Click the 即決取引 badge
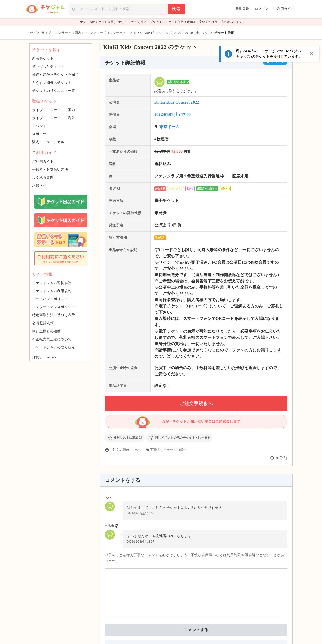 tap(160, 238)
